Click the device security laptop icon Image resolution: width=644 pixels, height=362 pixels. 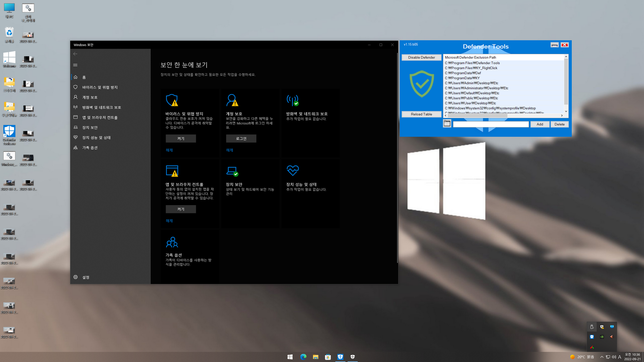pos(232,171)
